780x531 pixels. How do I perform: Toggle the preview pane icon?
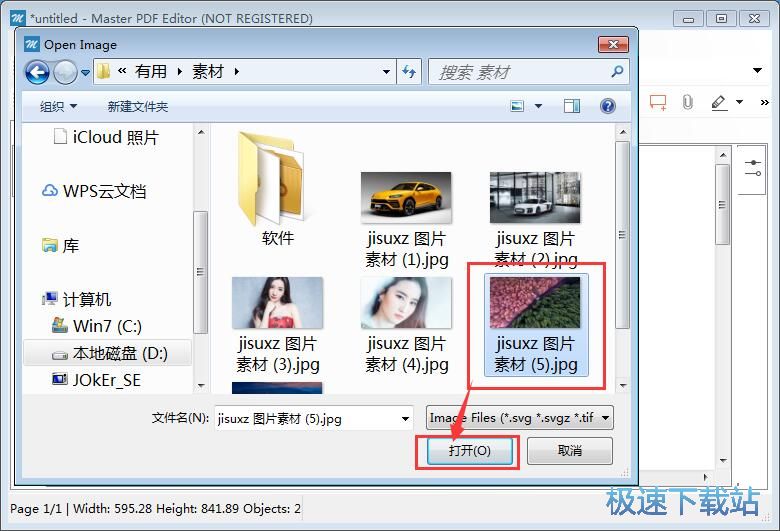pyautogui.click(x=572, y=106)
